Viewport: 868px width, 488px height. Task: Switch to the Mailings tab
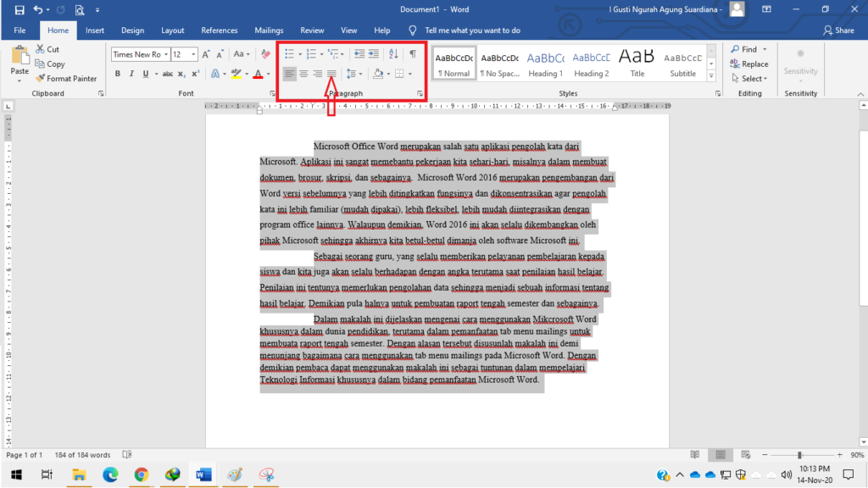tap(269, 30)
